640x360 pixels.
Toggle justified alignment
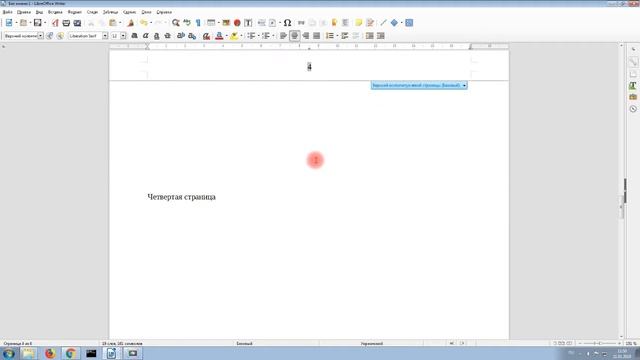[316, 36]
